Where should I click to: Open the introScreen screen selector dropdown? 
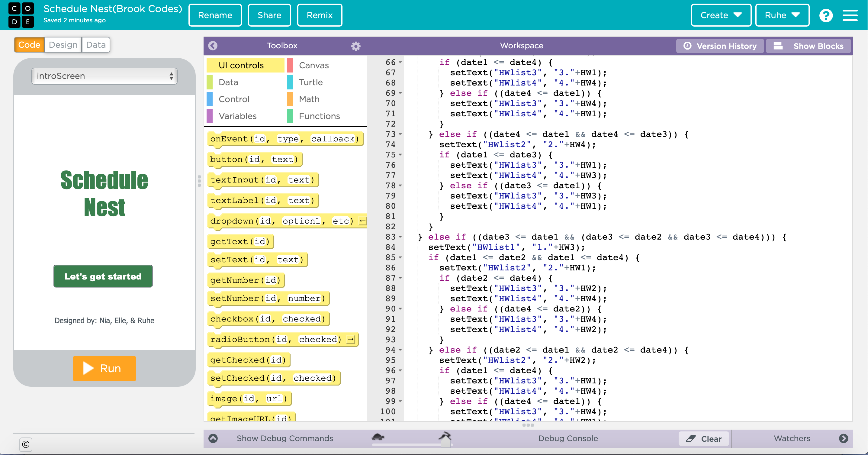click(x=104, y=76)
